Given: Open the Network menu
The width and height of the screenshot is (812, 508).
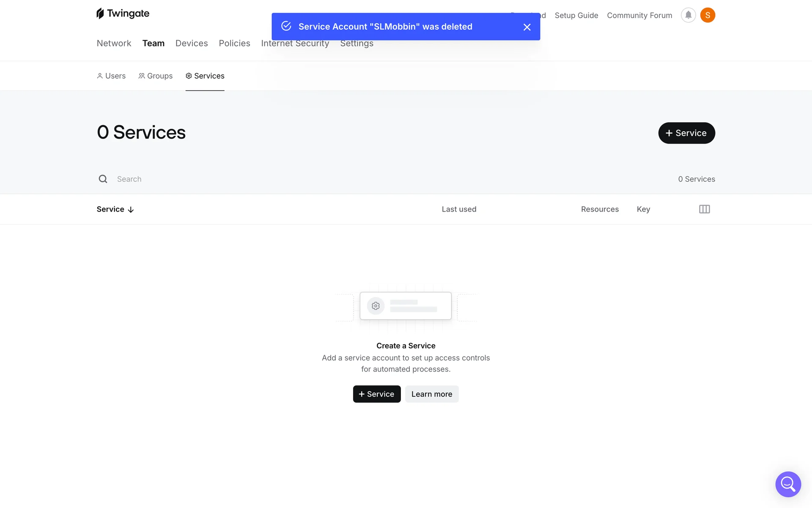Looking at the screenshot, I should tap(114, 43).
